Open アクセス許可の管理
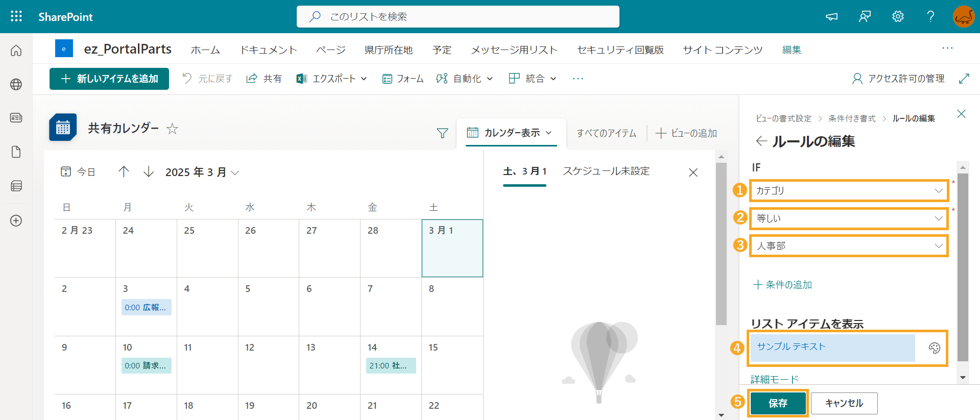 (x=898, y=79)
